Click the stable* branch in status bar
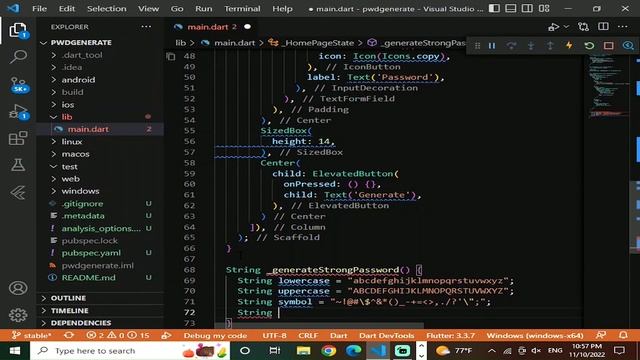Viewport: 640px width, 360px height. pos(31,336)
